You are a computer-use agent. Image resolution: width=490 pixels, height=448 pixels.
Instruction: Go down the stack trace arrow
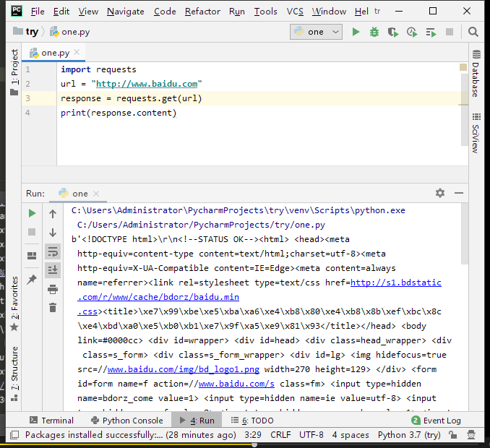[x=53, y=233]
